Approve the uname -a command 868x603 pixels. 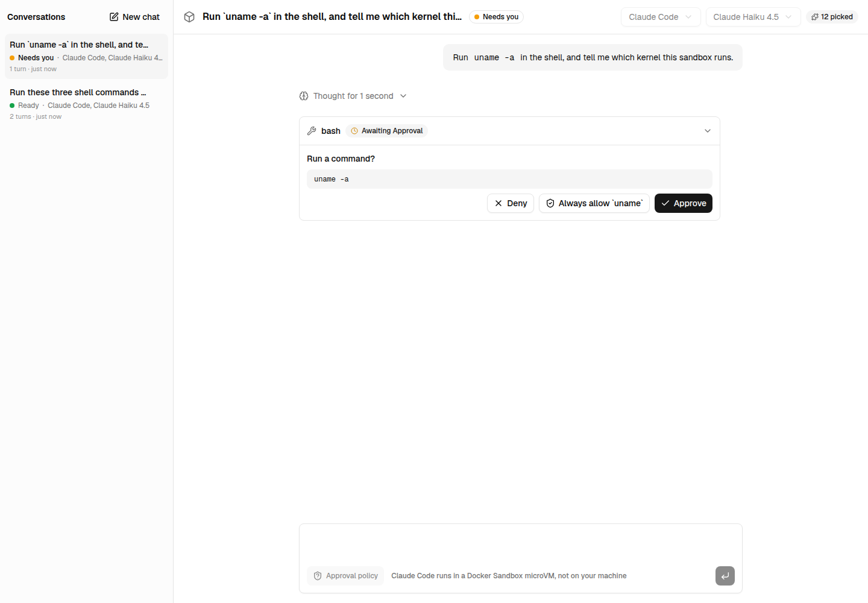tap(684, 203)
